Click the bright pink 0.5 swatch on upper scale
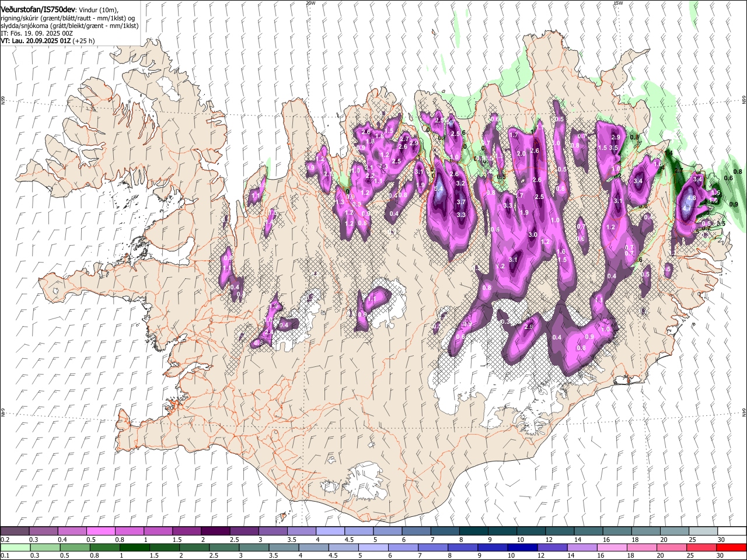This screenshot has height=560, width=747. (x=100, y=531)
